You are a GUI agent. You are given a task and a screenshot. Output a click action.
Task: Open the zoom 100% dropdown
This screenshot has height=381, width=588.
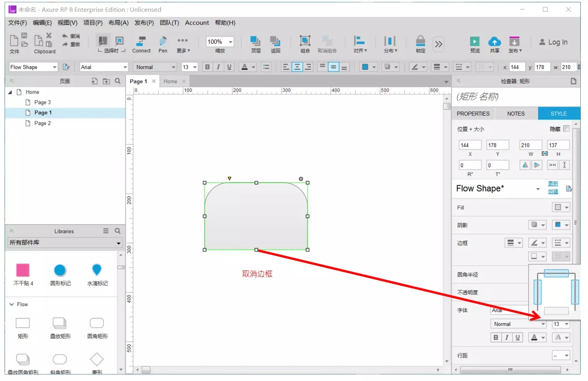(x=230, y=42)
